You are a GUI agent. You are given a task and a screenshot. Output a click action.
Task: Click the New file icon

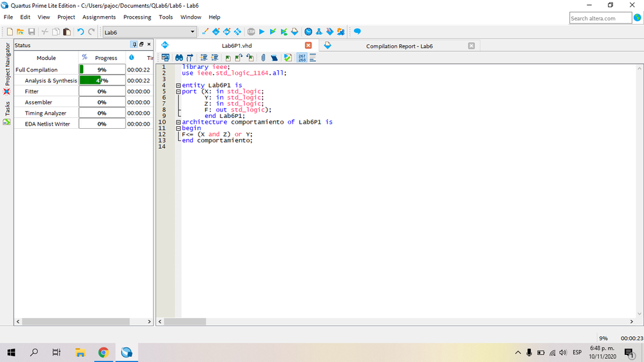[x=10, y=32]
